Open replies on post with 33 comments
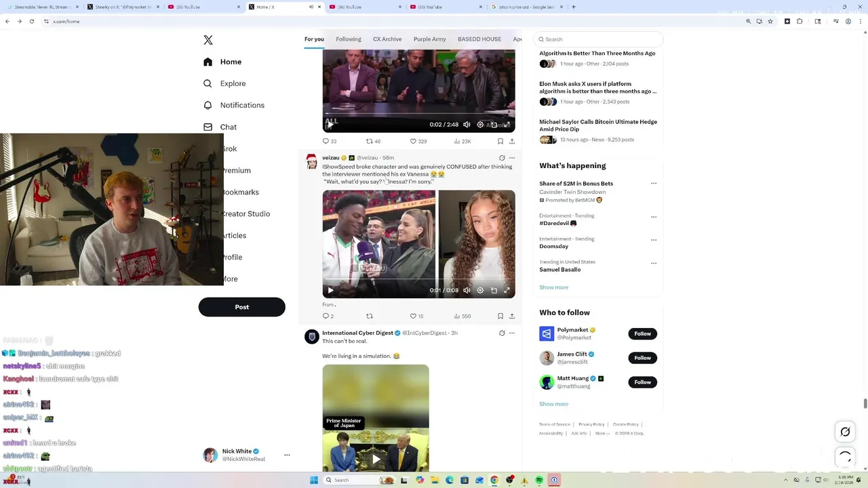Viewport: 868px width, 488px height. tap(330, 142)
